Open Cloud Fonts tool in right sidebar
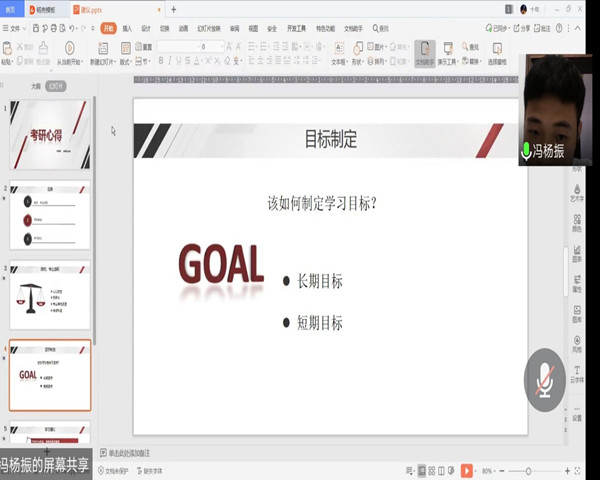Screen dimensions: 600x480 pyautogui.click(x=577, y=374)
